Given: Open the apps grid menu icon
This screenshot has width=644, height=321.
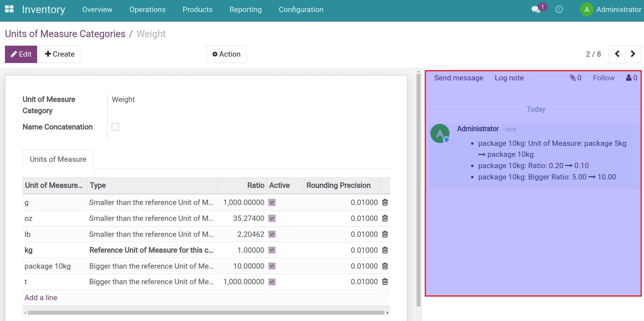Looking at the screenshot, I should (x=9, y=9).
